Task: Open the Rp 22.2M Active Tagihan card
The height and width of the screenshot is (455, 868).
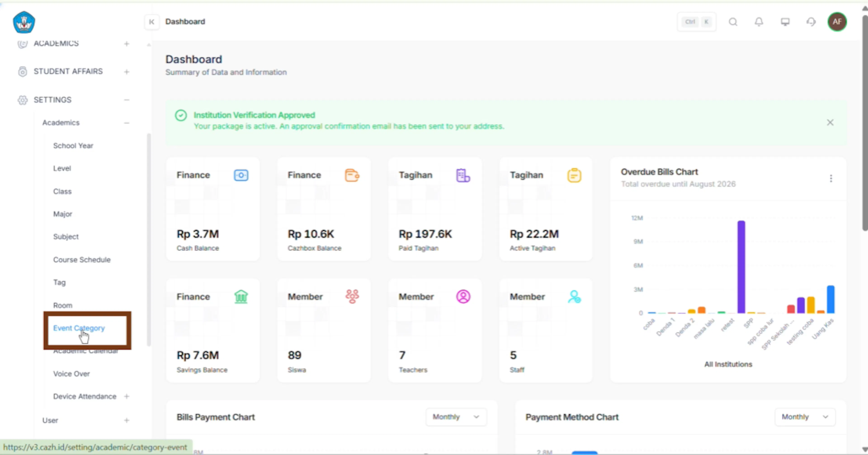Action: tap(546, 209)
